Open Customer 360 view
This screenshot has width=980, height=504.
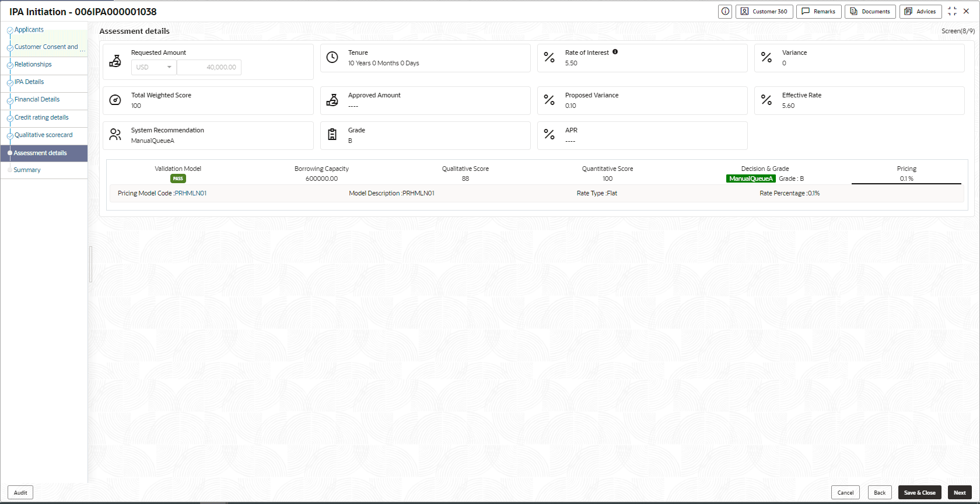(x=764, y=12)
